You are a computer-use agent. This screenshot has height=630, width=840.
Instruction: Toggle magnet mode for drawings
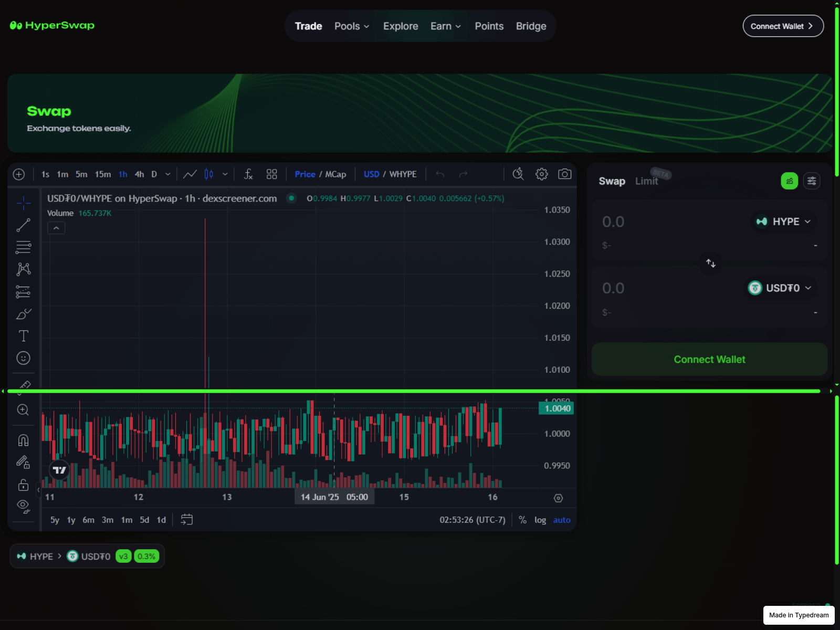(x=23, y=440)
